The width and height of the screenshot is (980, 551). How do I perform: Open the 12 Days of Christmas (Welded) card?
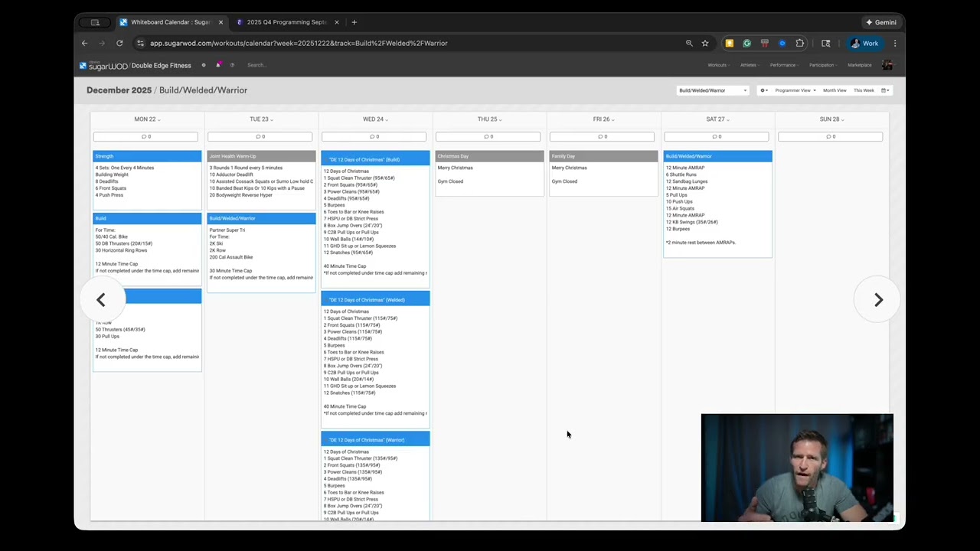pos(375,360)
